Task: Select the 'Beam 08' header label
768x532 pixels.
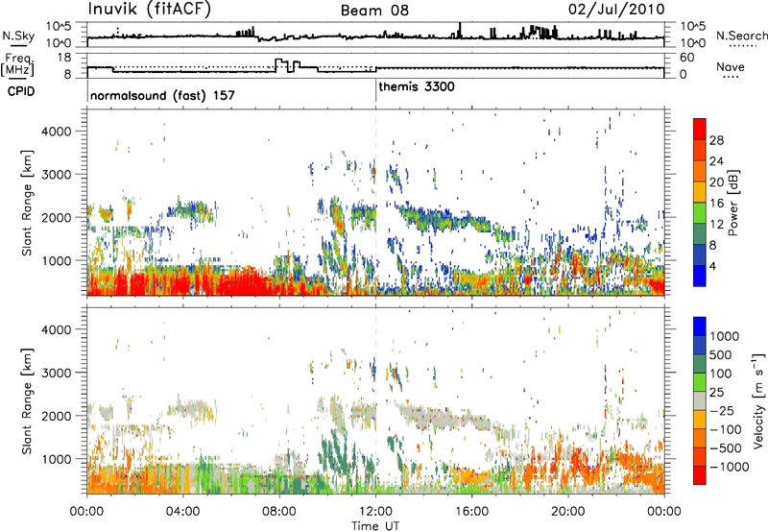Action: tap(374, 11)
